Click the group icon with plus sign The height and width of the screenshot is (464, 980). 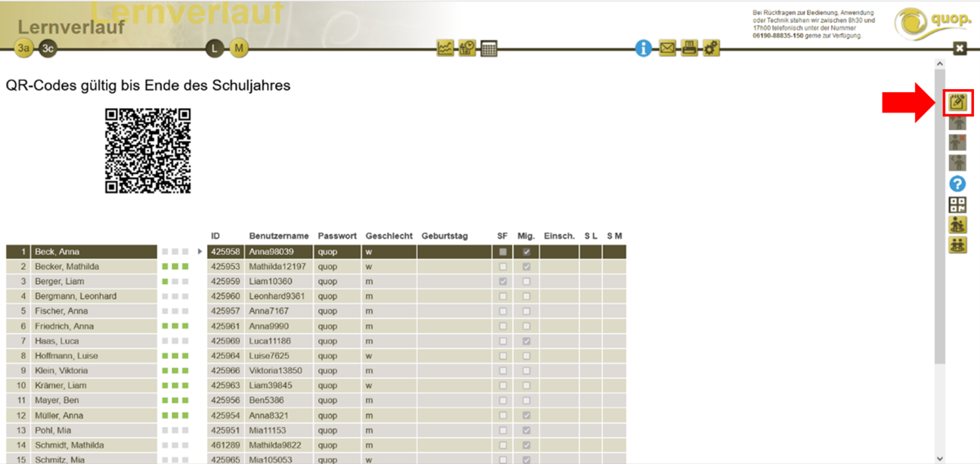point(958,224)
